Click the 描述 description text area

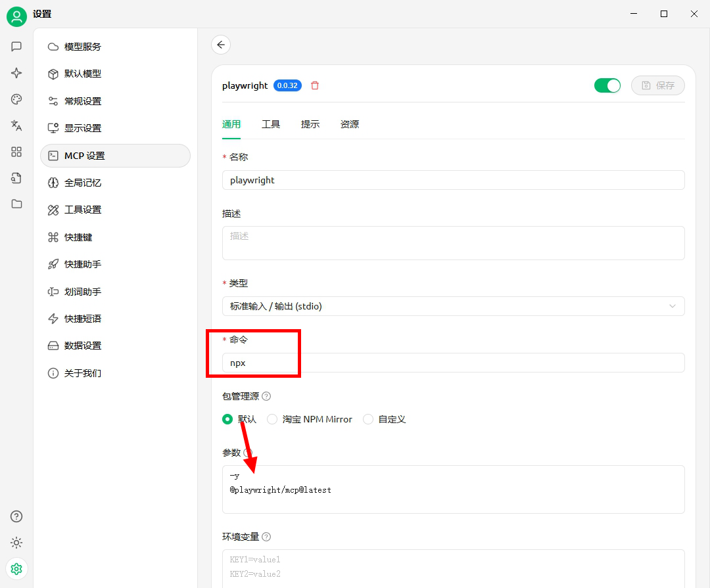[453, 243]
